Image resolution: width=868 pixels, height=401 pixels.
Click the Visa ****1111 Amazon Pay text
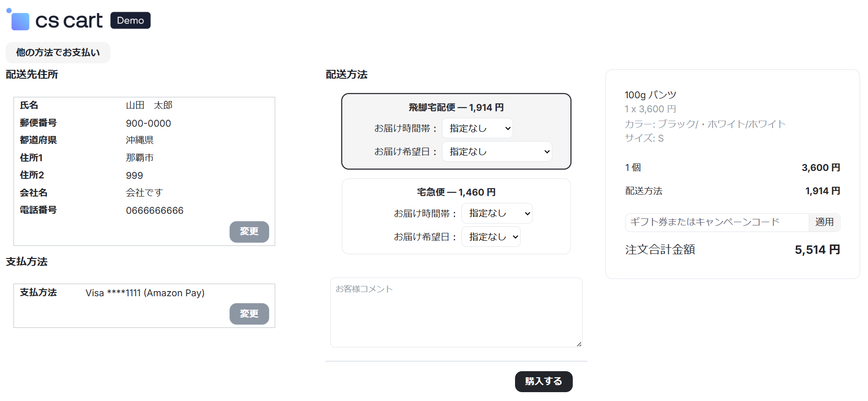pyautogui.click(x=145, y=293)
